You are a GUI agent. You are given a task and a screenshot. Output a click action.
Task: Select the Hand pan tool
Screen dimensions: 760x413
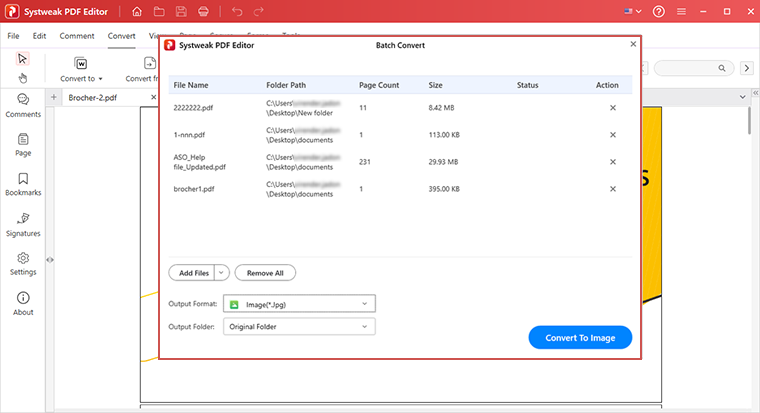point(22,78)
